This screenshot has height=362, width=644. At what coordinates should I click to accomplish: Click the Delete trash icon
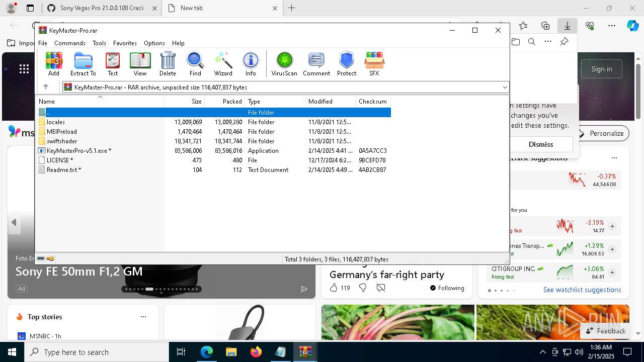click(x=168, y=64)
